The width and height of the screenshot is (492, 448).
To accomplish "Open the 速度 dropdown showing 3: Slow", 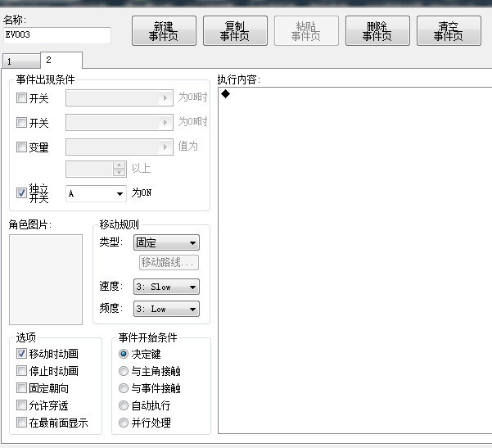I will click(x=166, y=287).
